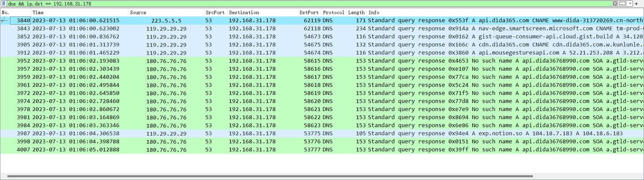Click the Source column header
Viewport: 644px width, 180px height.
tap(166, 12)
